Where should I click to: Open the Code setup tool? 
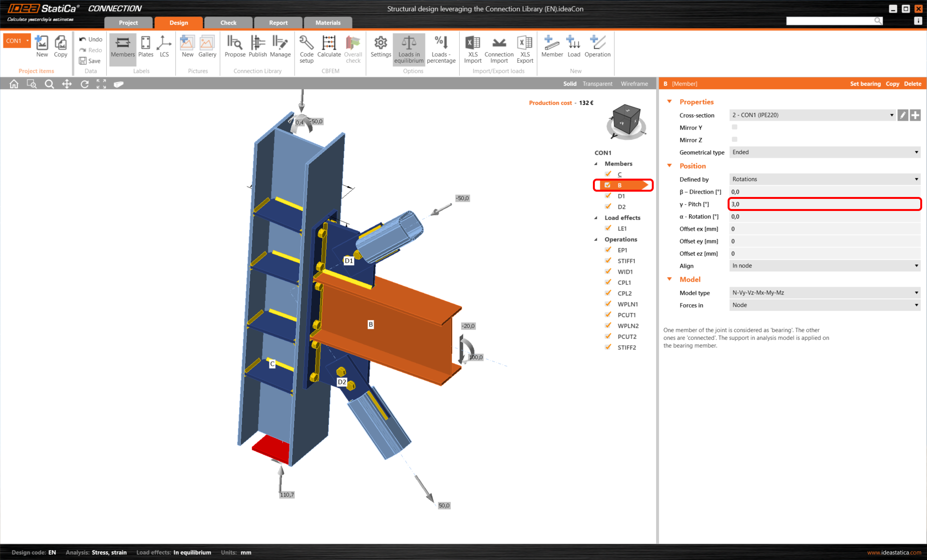pos(306,48)
